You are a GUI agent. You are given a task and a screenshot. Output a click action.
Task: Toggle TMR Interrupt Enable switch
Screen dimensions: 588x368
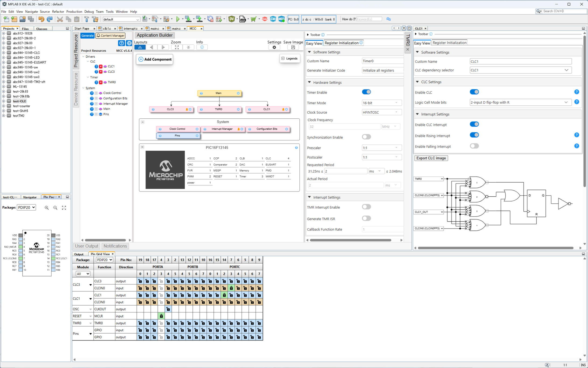[366, 207]
